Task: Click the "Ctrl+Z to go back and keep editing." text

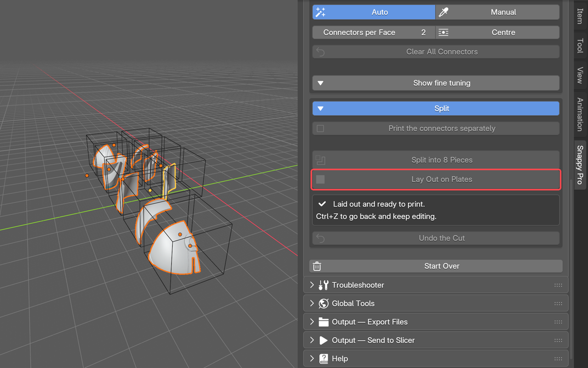Action: pos(376,216)
